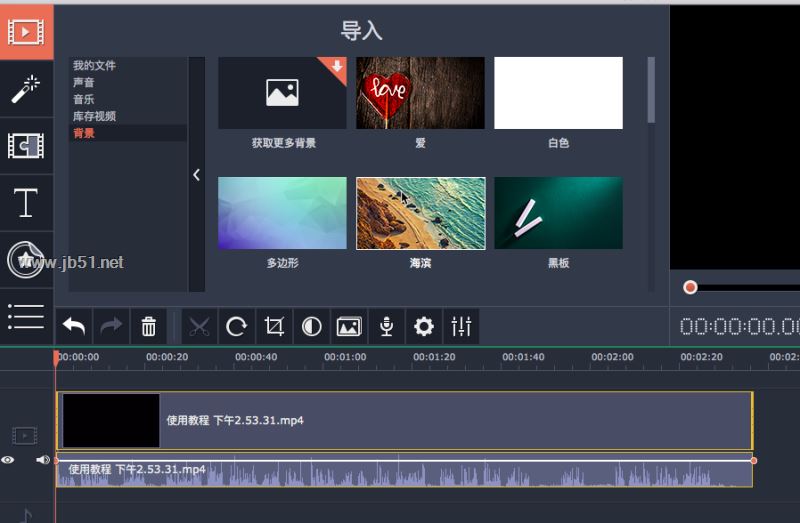Select 库存视频 category in the list
The height and width of the screenshot is (523, 800).
click(x=94, y=116)
